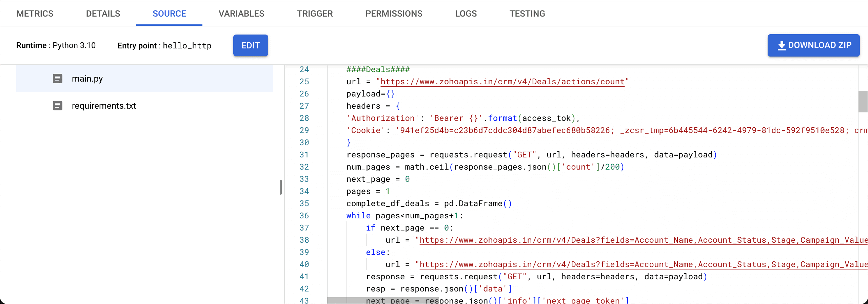The width and height of the screenshot is (868, 304).
Task: Click line number 31 in the gutter
Action: tap(304, 155)
